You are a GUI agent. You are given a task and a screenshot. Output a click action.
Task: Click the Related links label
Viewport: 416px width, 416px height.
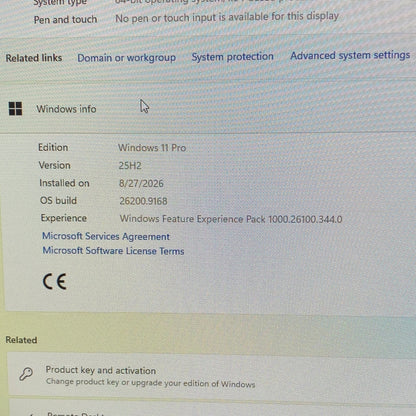tap(34, 58)
